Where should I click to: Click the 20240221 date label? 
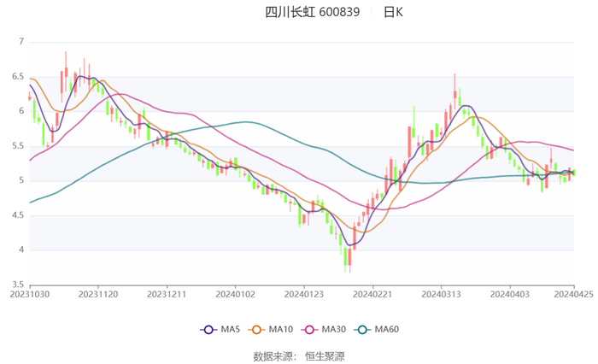pos(372,294)
